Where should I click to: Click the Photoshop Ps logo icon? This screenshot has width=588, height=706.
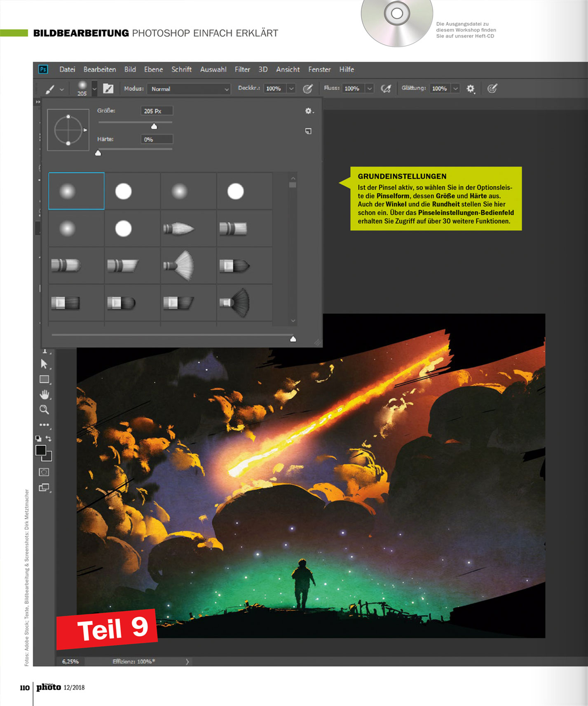tap(43, 69)
